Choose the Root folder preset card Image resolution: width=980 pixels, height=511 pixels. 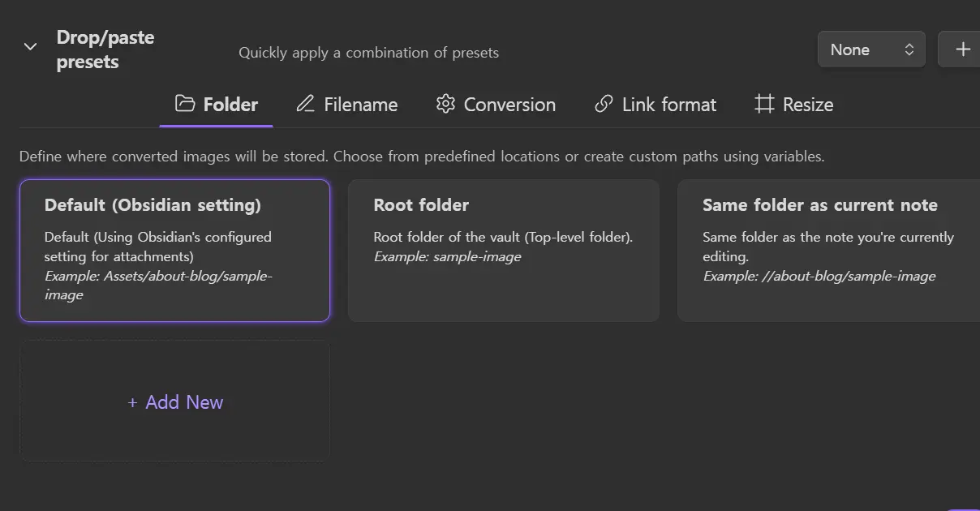(x=504, y=251)
